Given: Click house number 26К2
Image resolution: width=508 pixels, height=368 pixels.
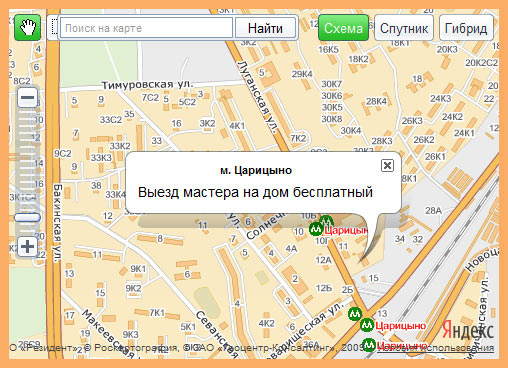Looking at the screenshot, I should click(x=424, y=140).
